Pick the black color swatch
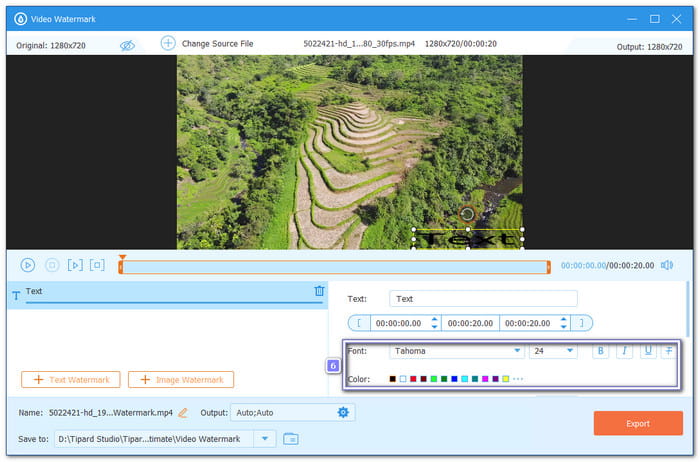700x462 pixels. coord(392,379)
